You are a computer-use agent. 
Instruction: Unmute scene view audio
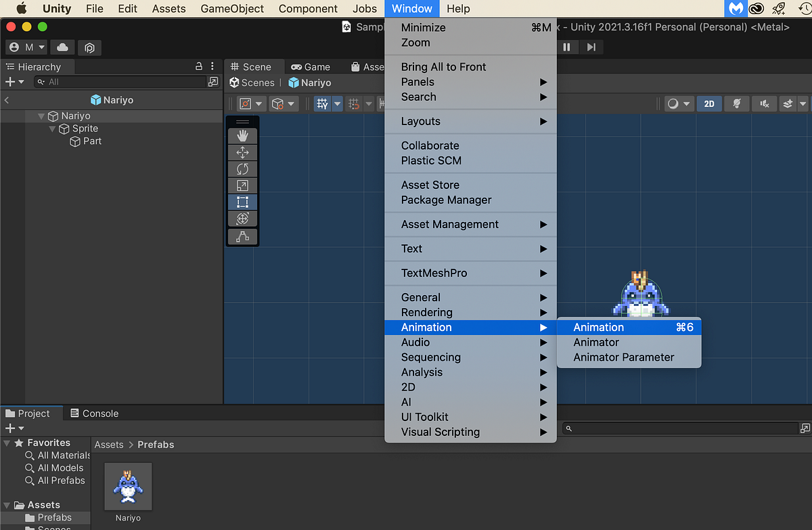pos(765,104)
